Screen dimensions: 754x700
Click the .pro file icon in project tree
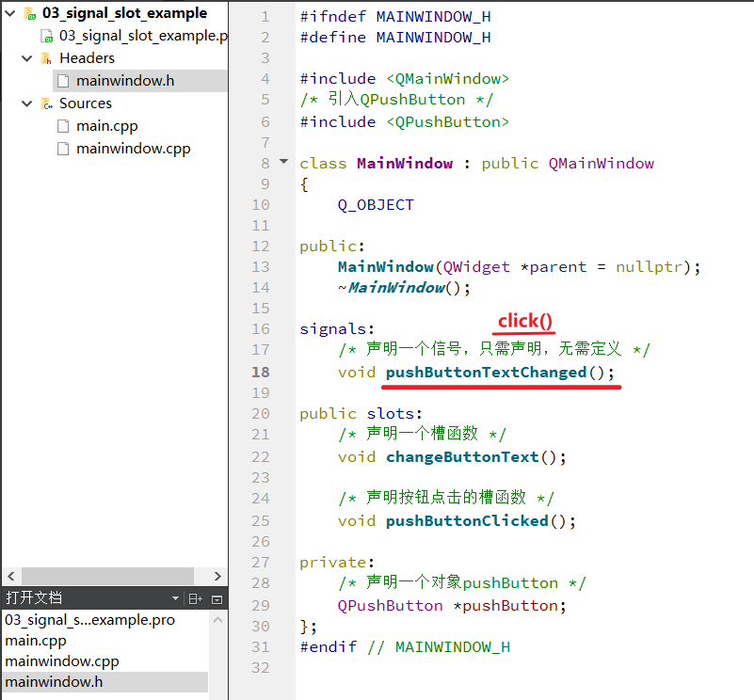tap(47, 37)
